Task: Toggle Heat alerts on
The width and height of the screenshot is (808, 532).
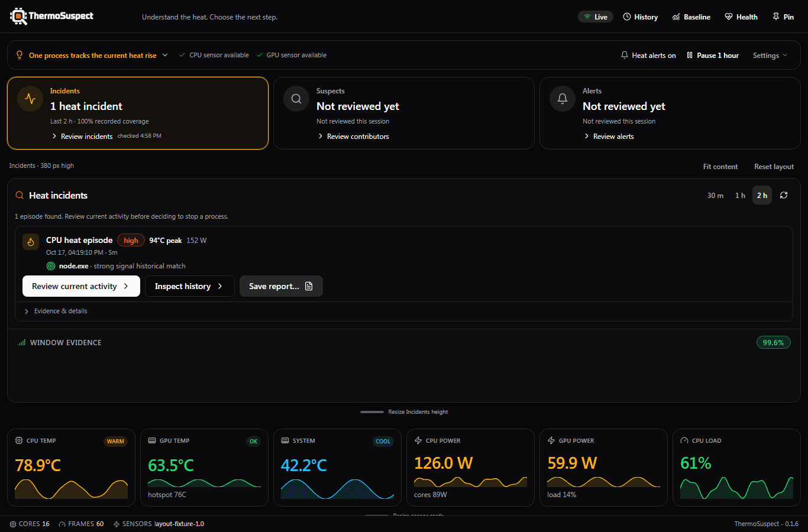Action: (x=648, y=55)
